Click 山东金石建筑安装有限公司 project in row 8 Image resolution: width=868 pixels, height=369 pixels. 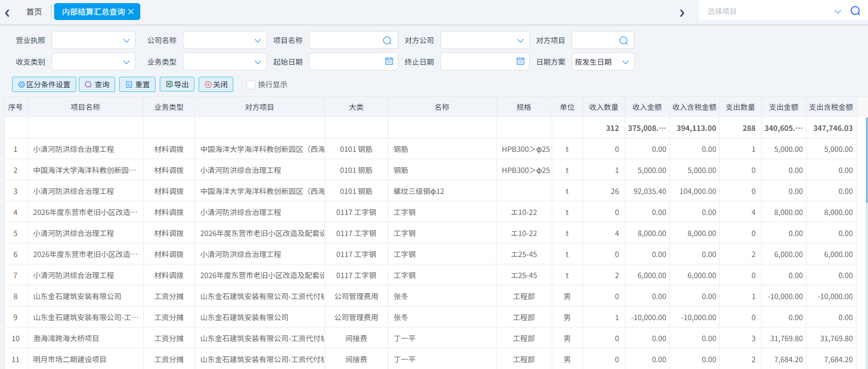click(x=77, y=296)
